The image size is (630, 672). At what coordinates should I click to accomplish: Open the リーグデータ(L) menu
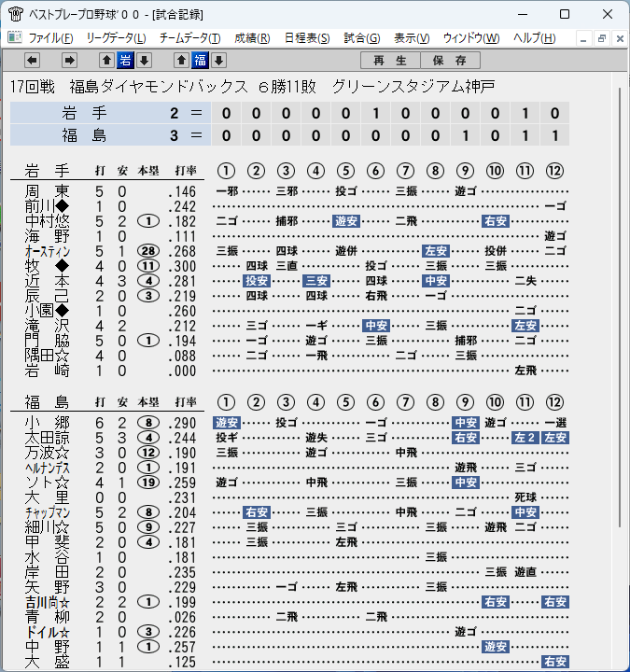(x=116, y=38)
